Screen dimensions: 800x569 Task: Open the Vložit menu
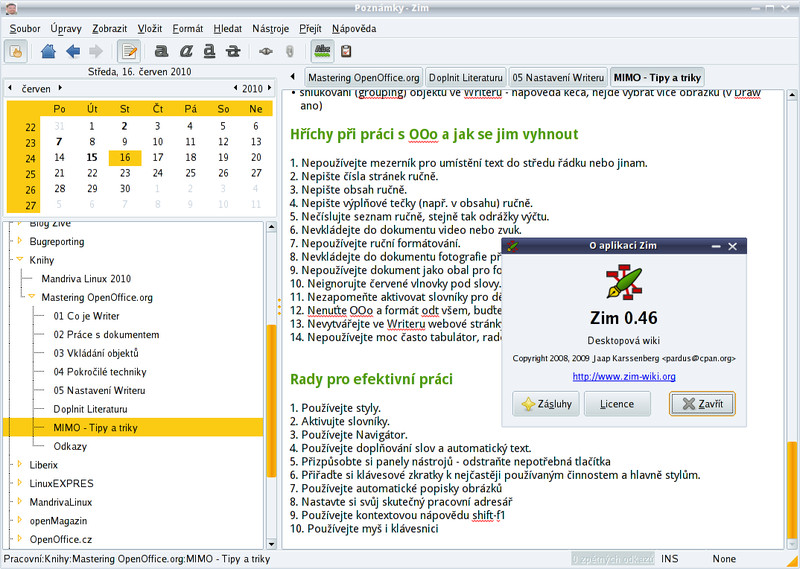(149, 29)
